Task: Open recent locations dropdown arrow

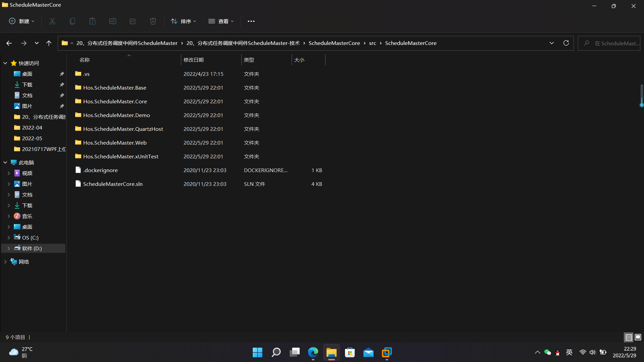Action: [37, 43]
